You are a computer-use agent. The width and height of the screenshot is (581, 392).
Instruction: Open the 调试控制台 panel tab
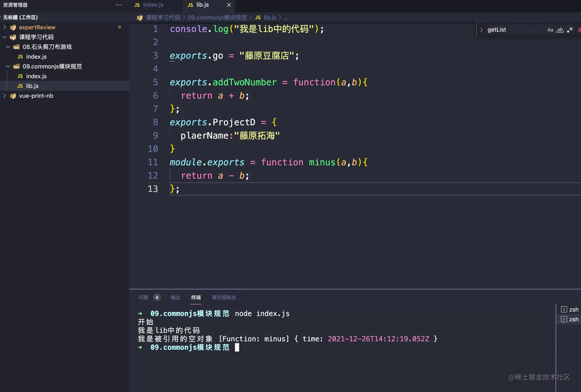224,297
